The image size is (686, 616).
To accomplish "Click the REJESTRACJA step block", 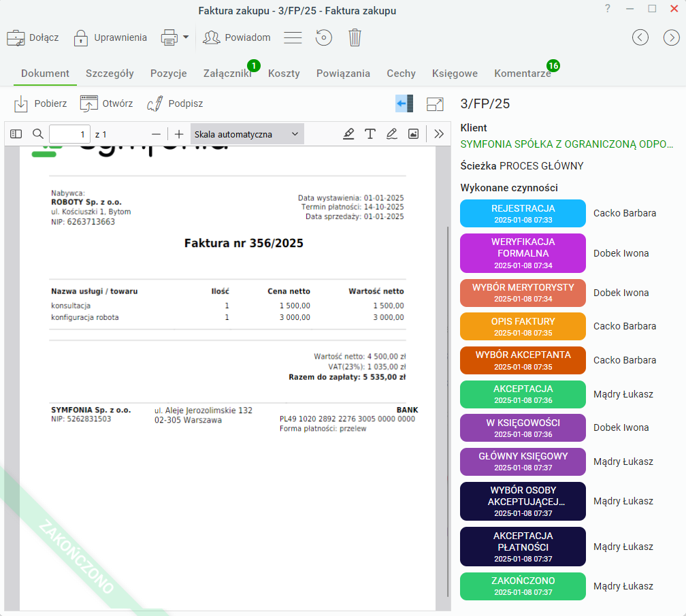I will tap(523, 214).
